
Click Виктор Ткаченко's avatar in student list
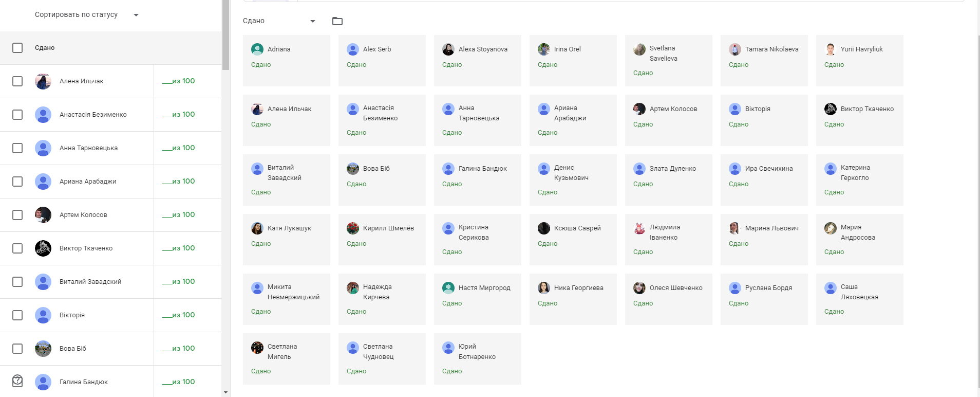coord(43,248)
